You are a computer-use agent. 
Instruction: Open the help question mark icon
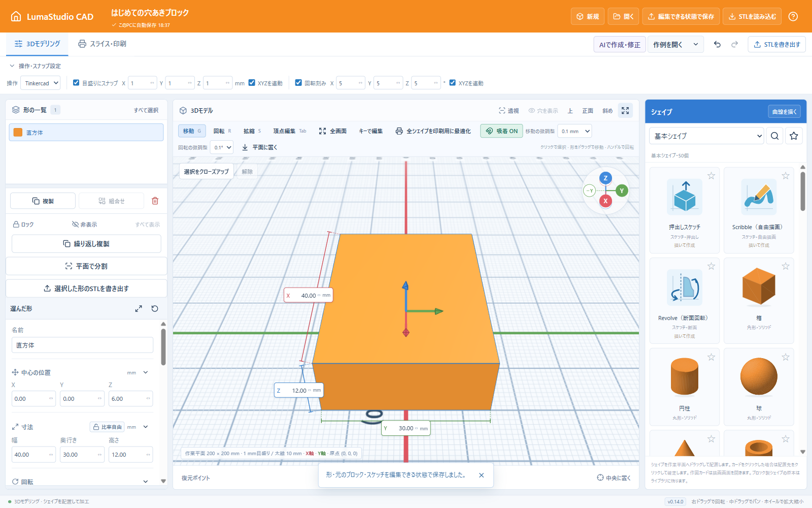793,16
